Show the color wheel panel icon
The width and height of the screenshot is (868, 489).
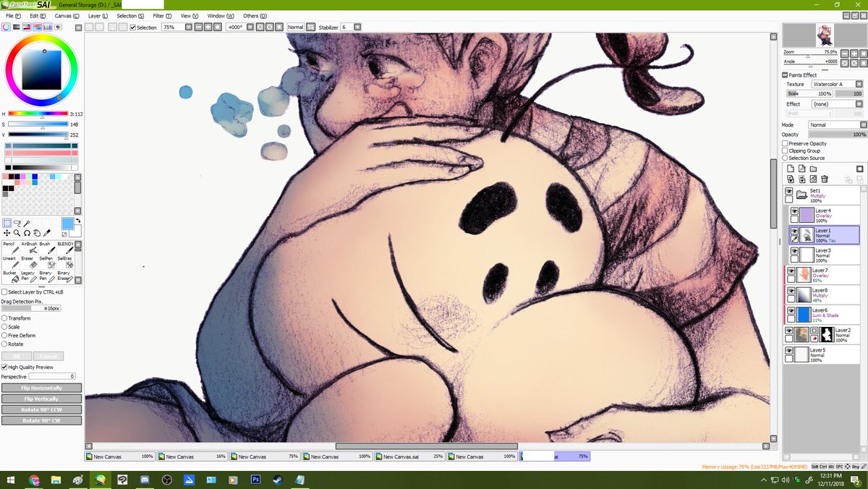(6, 27)
